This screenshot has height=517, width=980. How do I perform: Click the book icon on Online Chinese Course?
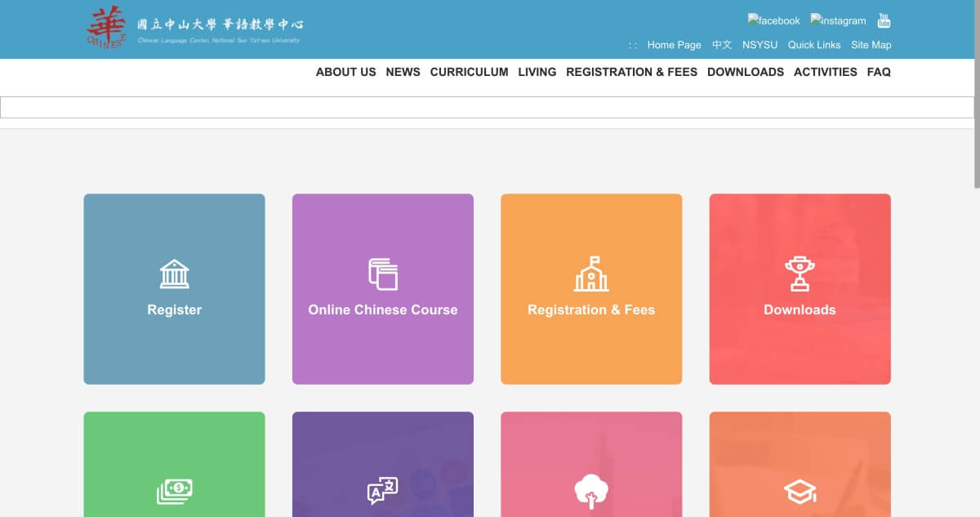(x=382, y=274)
